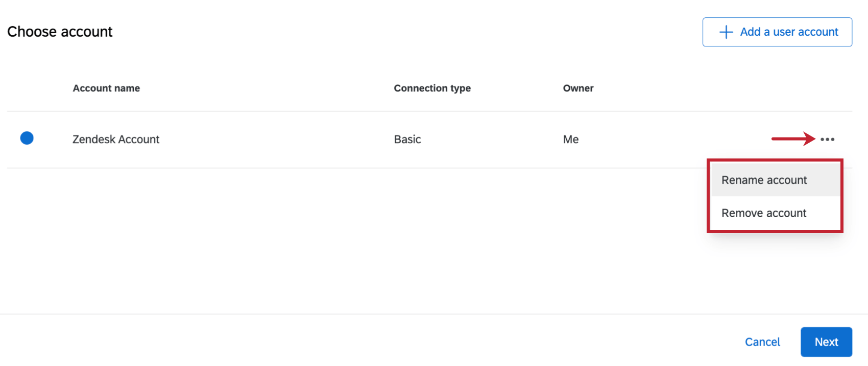Click the Owner column header
The height and width of the screenshot is (366, 868).
point(578,88)
